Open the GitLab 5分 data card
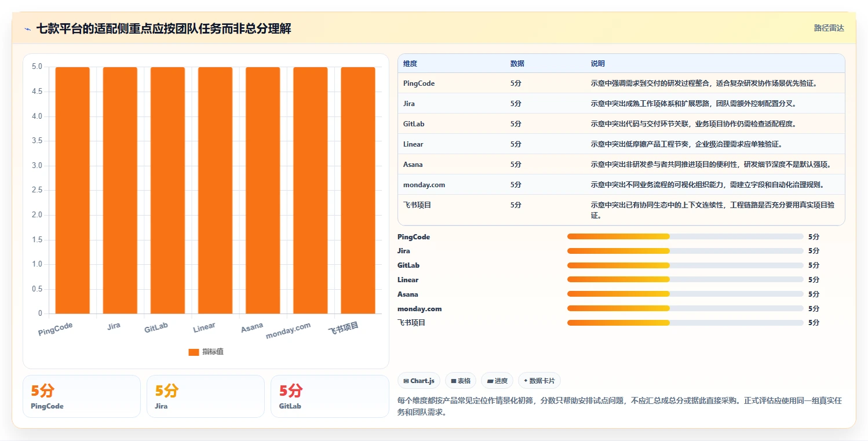Screen dimensions: 868x441 [330, 396]
